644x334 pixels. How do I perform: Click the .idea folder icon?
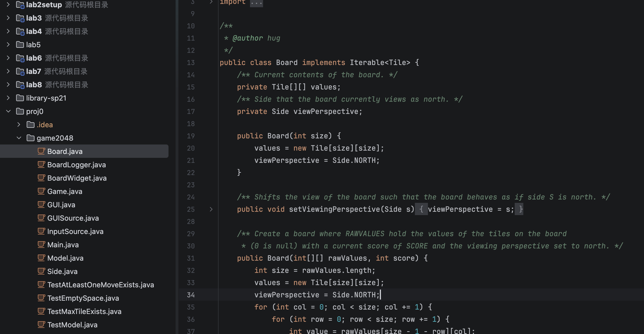click(x=30, y=125)
